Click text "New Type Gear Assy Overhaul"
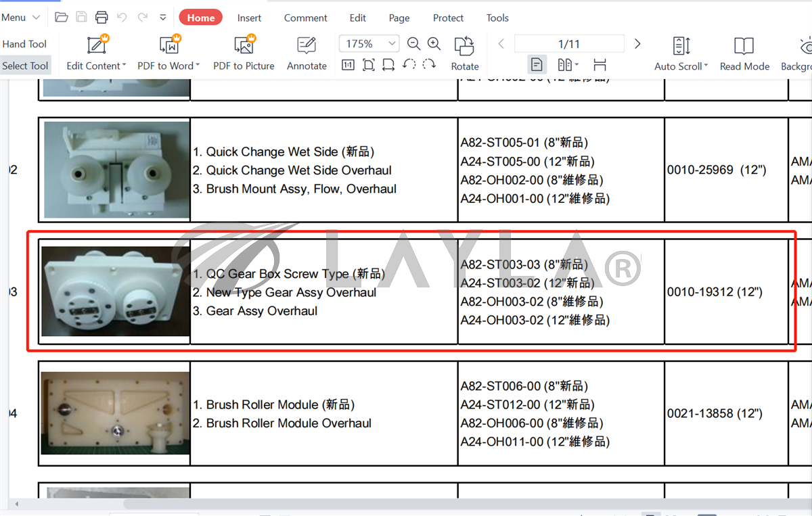The width and height of the screenshot is (812, 516). 291,292
